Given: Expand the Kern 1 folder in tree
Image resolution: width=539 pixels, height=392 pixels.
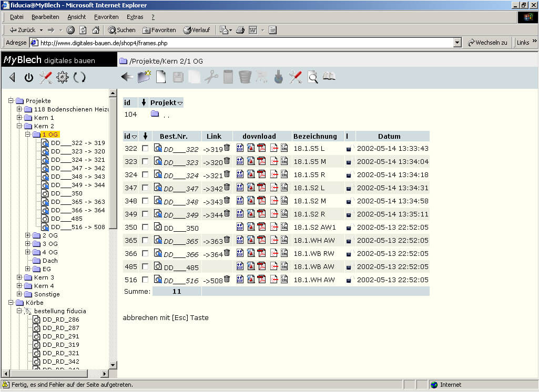Looking at the screenshot, I should [x=19, y=118].
